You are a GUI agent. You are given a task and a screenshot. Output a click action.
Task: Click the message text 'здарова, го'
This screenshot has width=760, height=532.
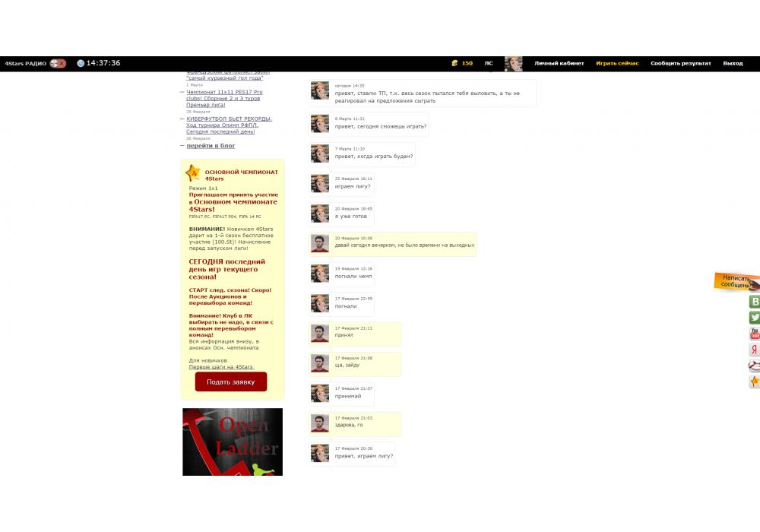click(349, 425)
